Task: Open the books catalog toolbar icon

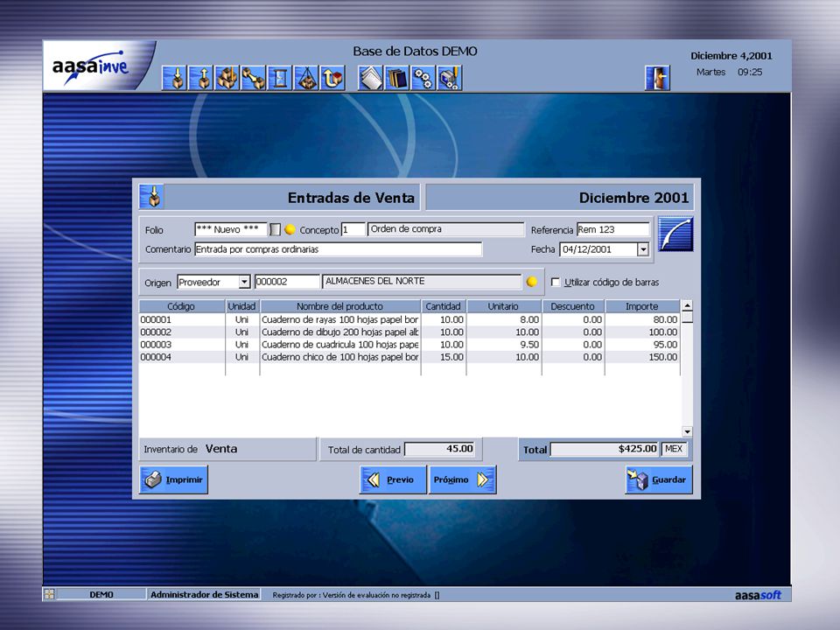Action: [x=396, y=78]
